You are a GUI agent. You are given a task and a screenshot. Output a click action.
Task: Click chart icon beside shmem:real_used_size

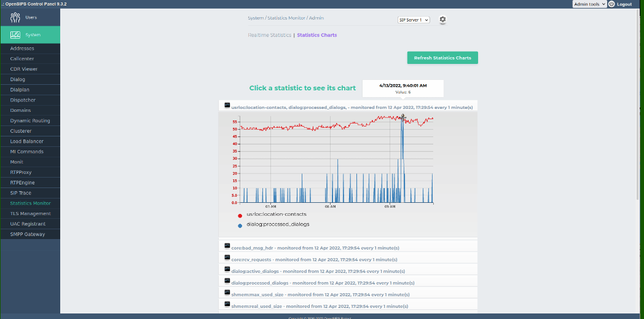(x=227, y=305)
